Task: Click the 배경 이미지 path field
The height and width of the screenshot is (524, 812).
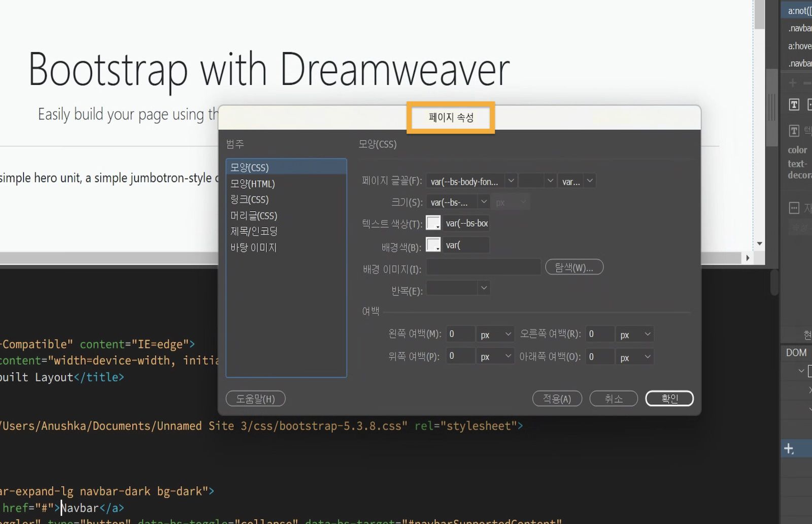Action: click(x=484, y=267)
